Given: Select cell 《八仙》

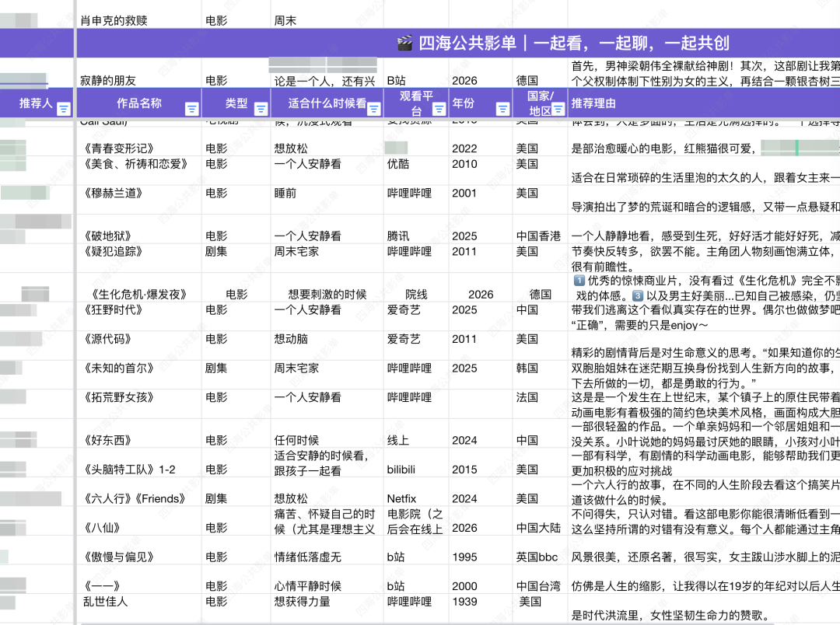Looking at the screenshot, I should click(138, 521).
